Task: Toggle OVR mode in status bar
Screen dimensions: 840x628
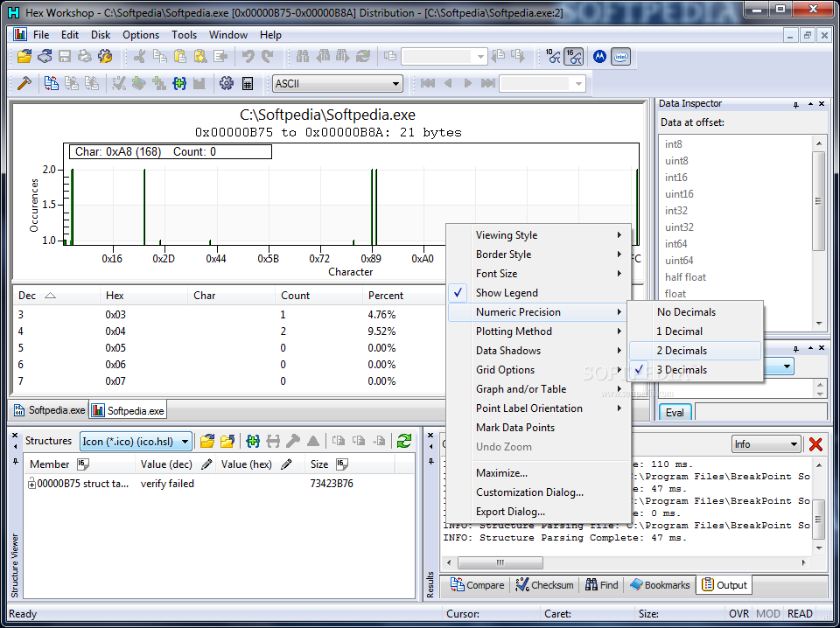Action: [738, 614]
